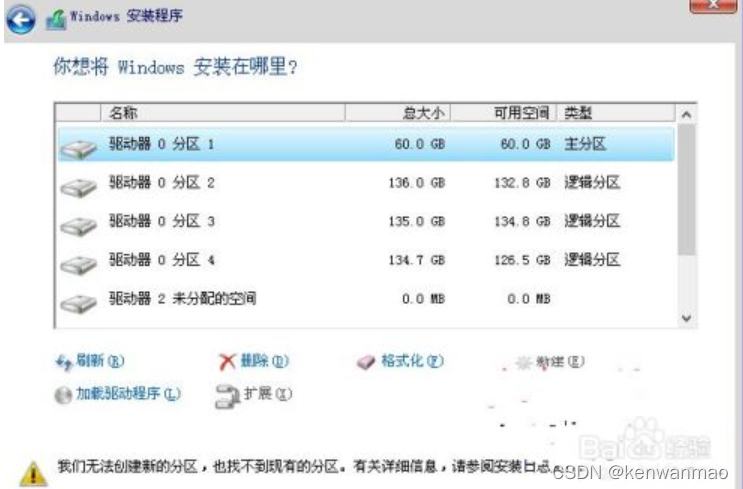
Task: Open 加载驱动程序(L) link
Action: click(128, 393)
